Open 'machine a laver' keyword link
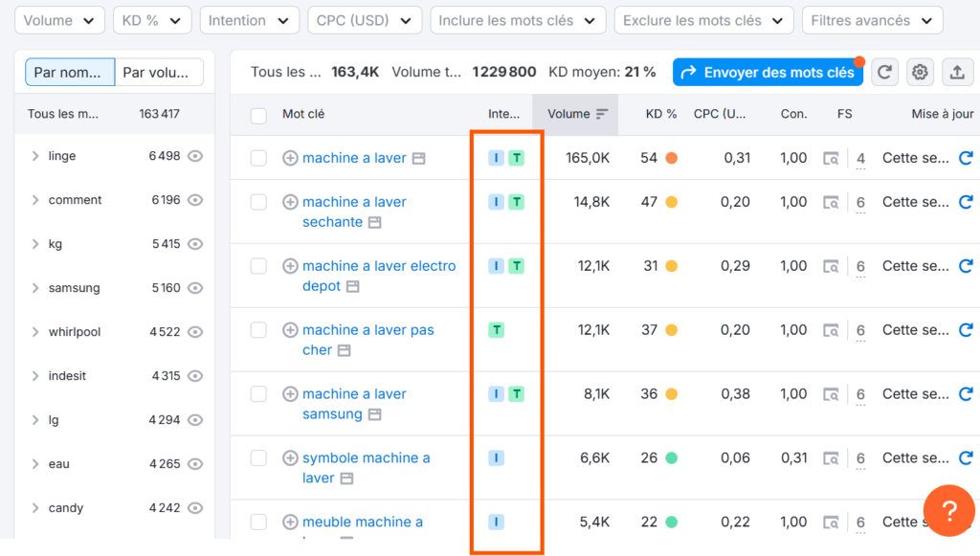Image resolution: width=980 pixels, height=556 pixels. pos(354,158)
